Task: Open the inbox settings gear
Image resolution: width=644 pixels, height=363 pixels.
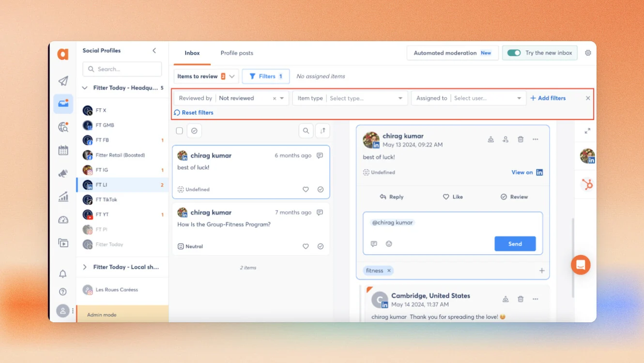Action: click(x=588, y=53)
